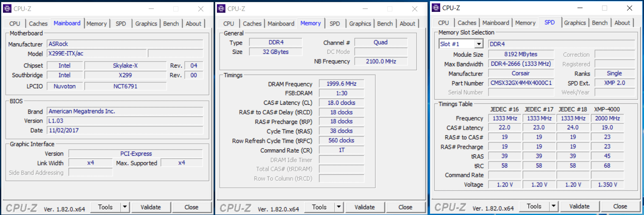Click the 11/02/2017 BIOS date field
644x215 pixels.
pyautogui.click(x=125, y=130)
